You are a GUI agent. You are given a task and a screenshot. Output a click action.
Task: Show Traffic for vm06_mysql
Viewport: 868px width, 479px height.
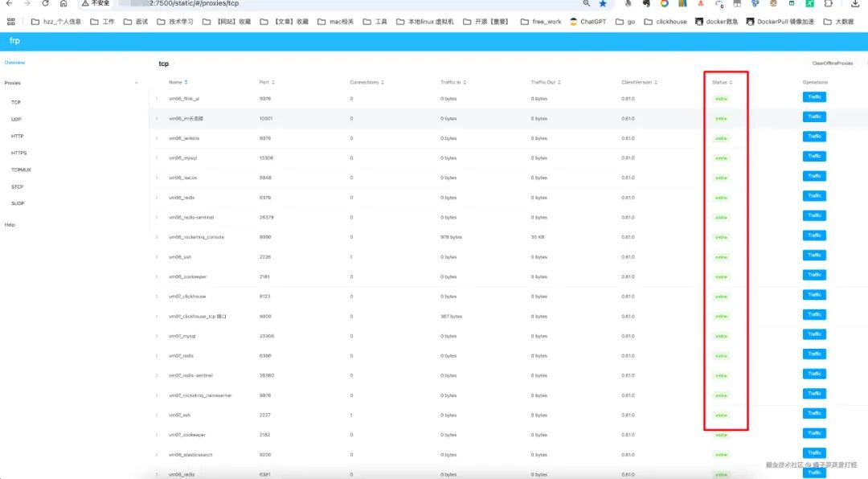pyautogui.click(x=814, y=156)
